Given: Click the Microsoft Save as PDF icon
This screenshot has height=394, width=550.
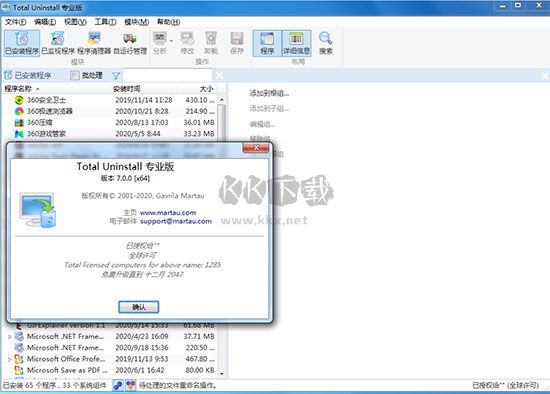Looking at the screenshot, I should pyautogui.click(x=19, y=370).
